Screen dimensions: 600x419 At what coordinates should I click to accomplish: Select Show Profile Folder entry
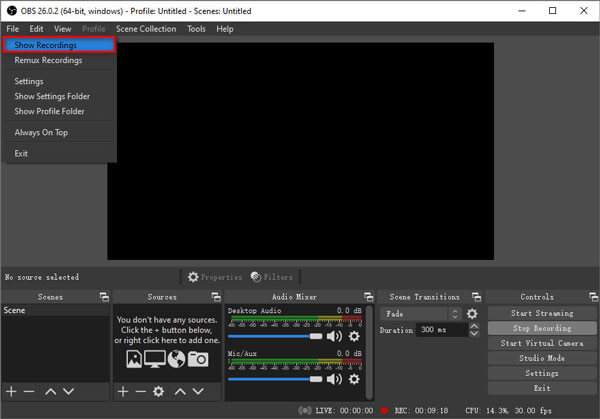[49, 111]
